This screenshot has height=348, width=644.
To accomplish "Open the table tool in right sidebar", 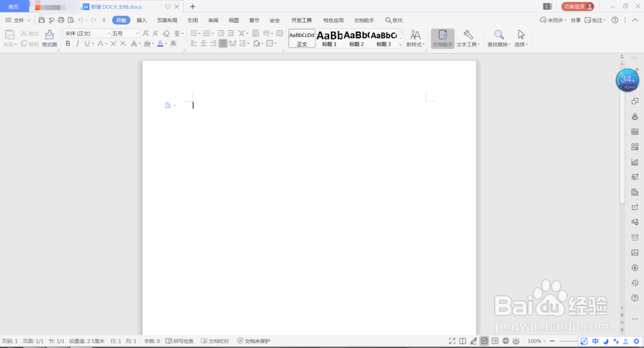I will pos(635,132).
